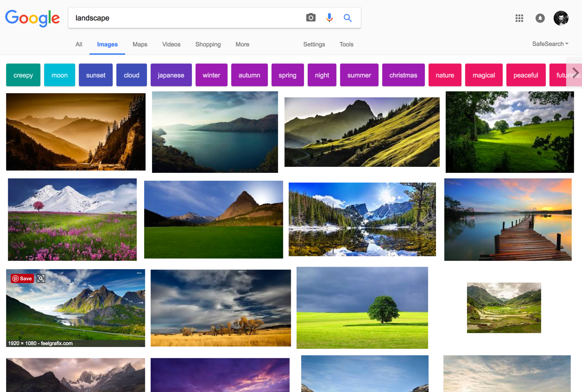Open the teal lake with mountains image

click(215, 132)
